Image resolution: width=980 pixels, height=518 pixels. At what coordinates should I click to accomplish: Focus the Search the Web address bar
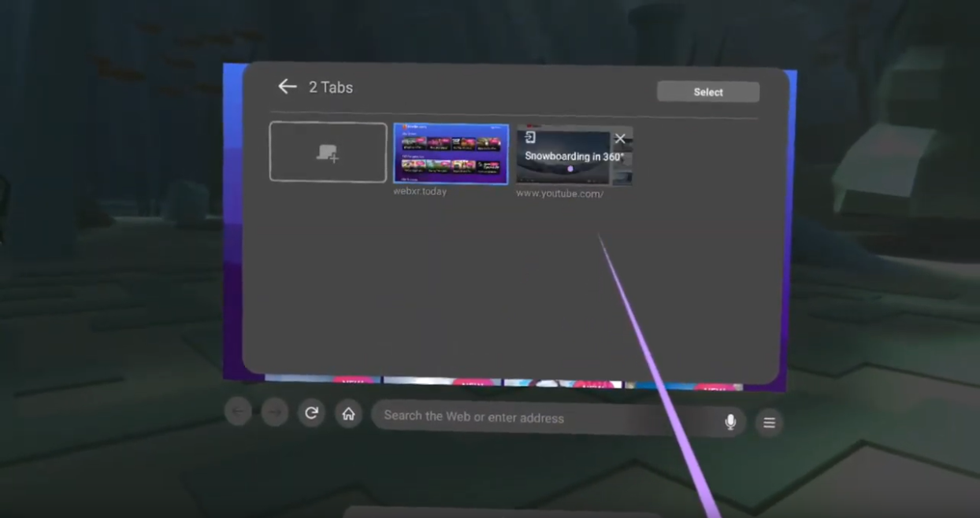pyautogui.click(x=544, y=417)
